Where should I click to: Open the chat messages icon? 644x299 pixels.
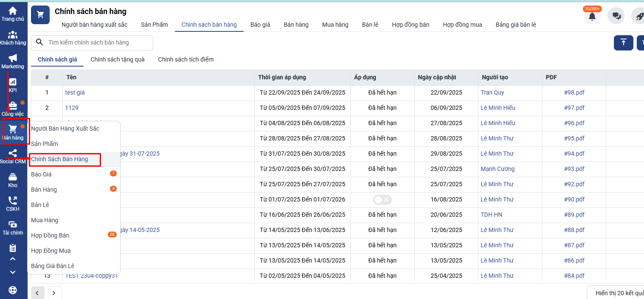pos(616,17)
